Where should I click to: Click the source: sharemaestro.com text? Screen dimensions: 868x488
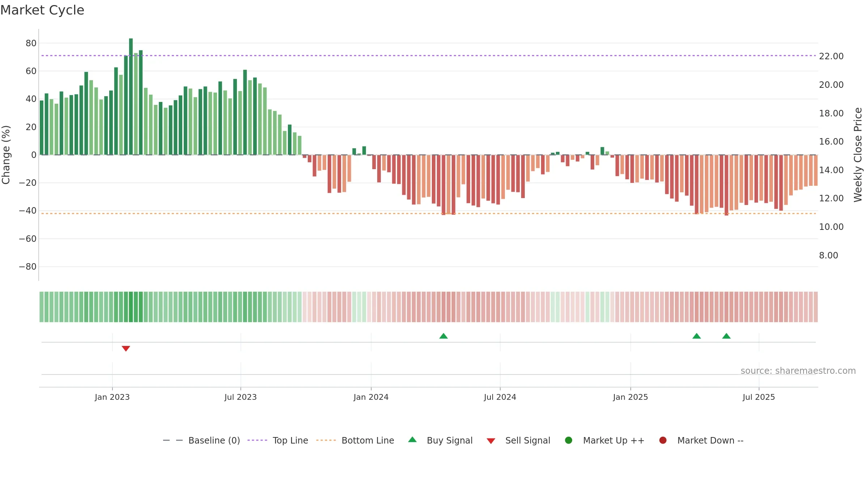pyautogui.click(x=798, y=371)
